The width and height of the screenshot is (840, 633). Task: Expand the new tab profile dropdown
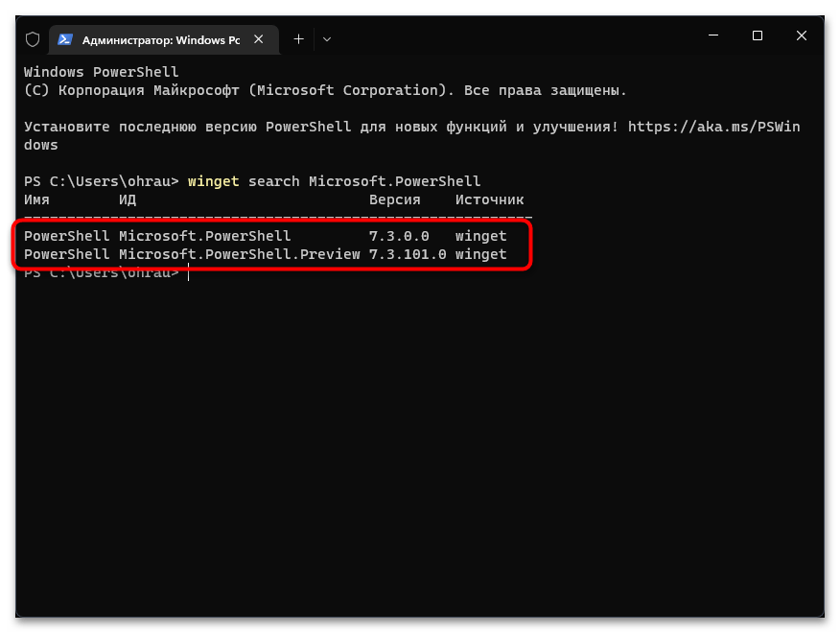327,39
